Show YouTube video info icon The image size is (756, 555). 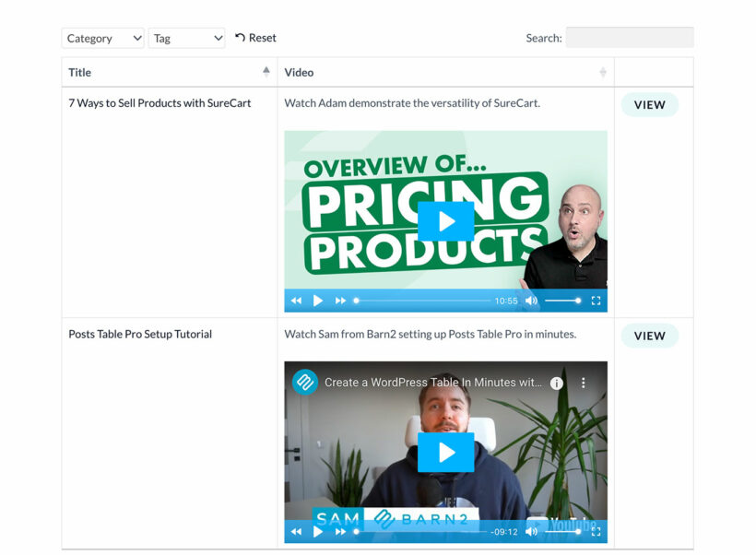coord(557,383)
